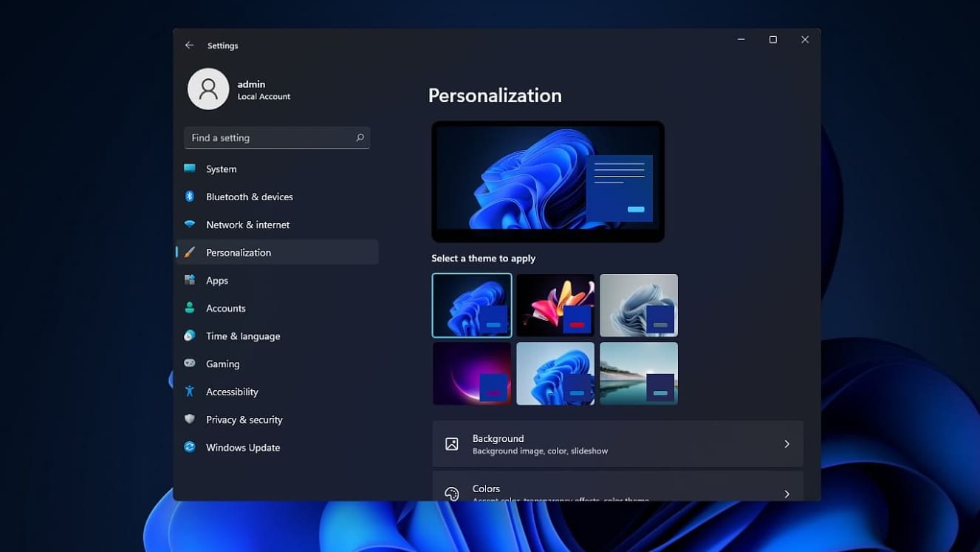
Task: Click the Gaming controller icon
Action: [190, 364]
